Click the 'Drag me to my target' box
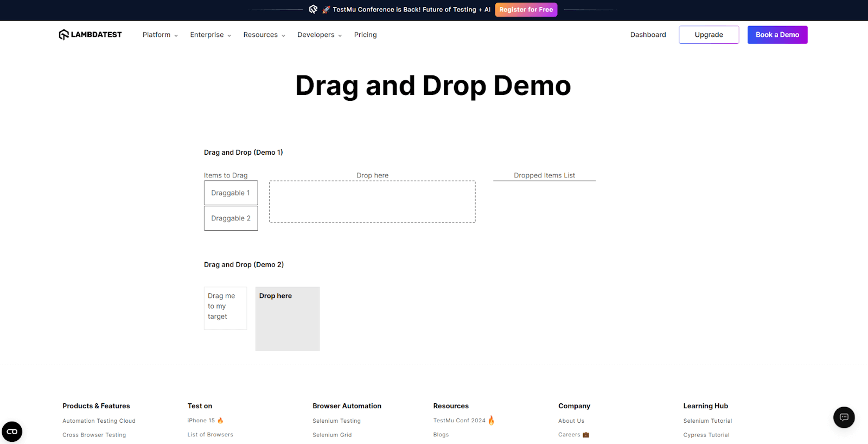Image resolution: width=868 pixels, height=444 pixels. 225,308
